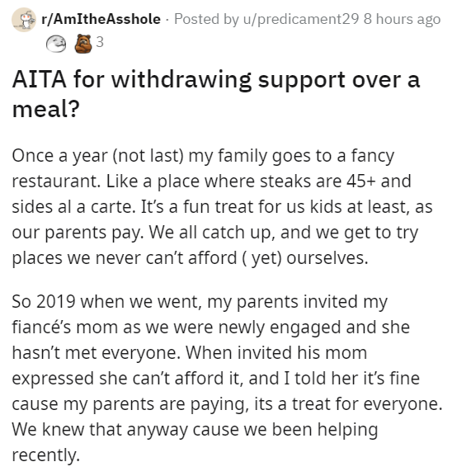Click the "8 hours ago" timestamp

[402, 20]
